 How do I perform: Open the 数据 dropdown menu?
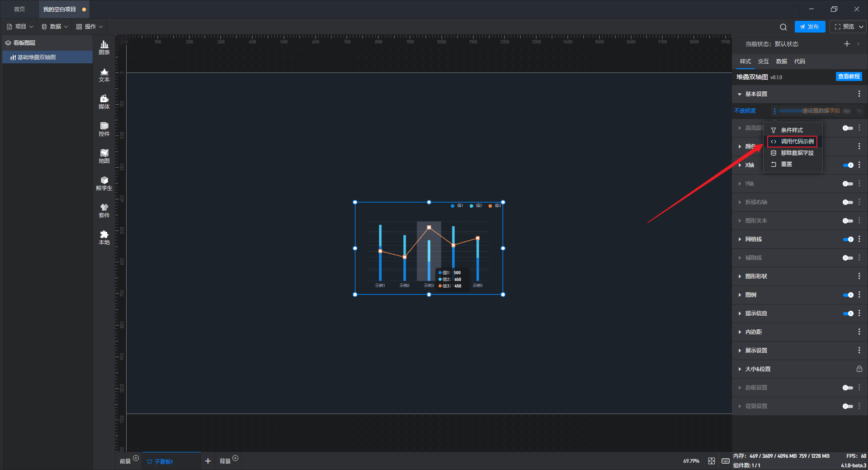click(x=55, y=27)
